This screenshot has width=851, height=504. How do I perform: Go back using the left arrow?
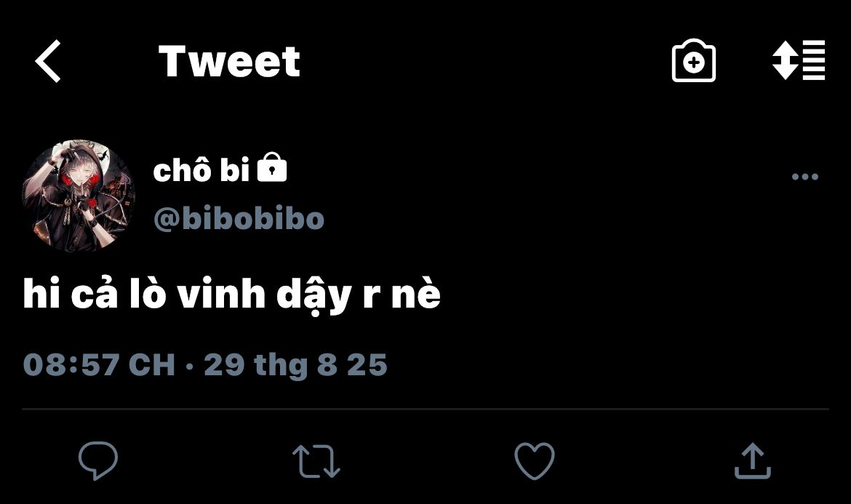(x=48, y=61)
